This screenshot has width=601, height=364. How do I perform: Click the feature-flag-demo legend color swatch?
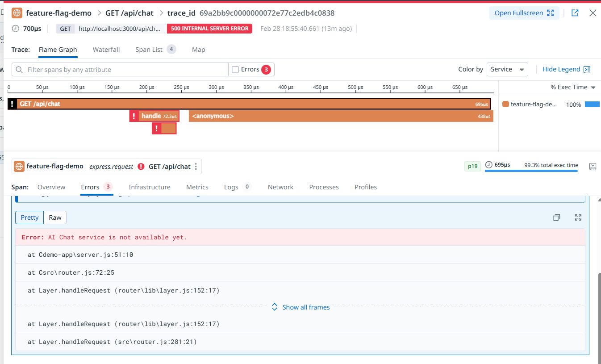505,104
